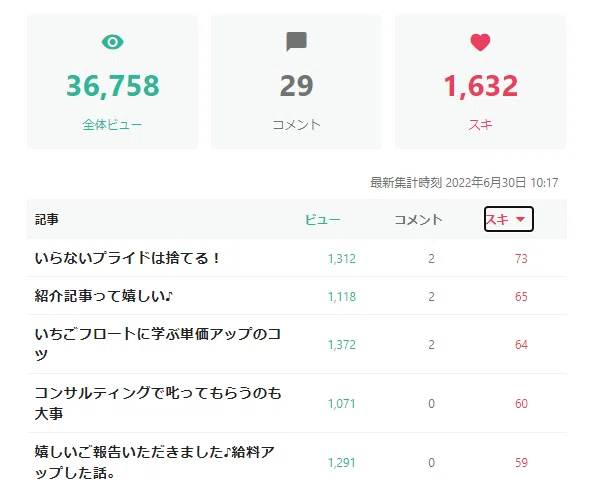Click the 最新集計時刻 timestamp text

point(464,183)
